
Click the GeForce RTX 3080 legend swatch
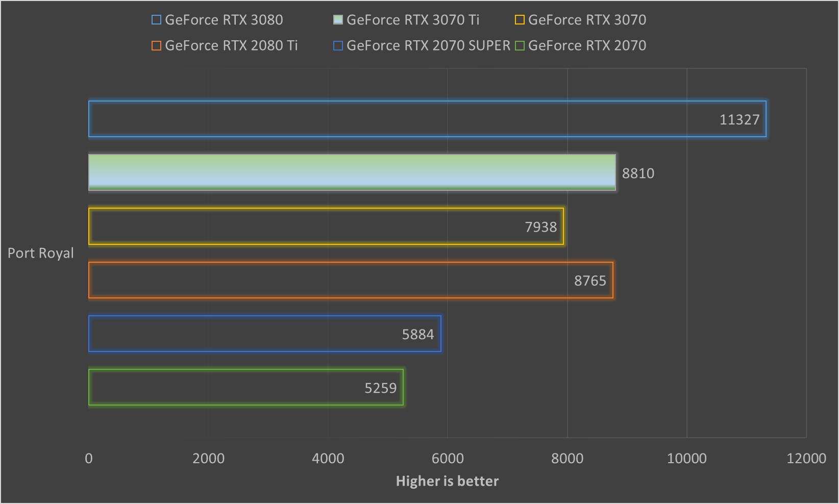click(x=156, y=19)
